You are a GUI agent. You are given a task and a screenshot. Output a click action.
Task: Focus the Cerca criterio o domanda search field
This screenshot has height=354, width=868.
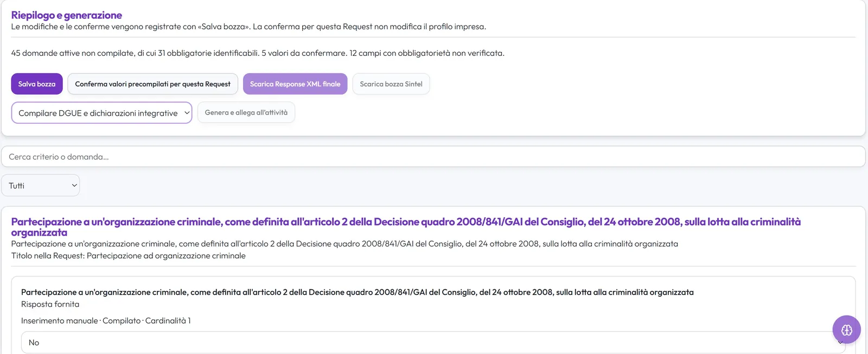tap(433, 156)
